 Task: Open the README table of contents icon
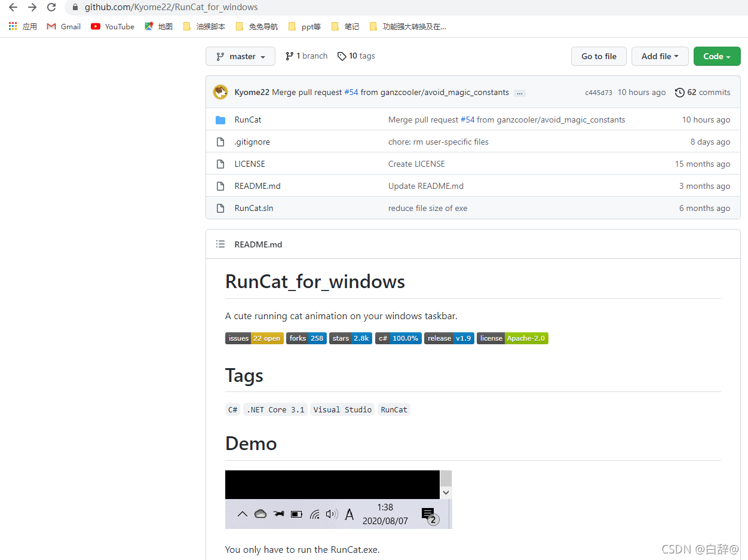click(x=220, y=244)
